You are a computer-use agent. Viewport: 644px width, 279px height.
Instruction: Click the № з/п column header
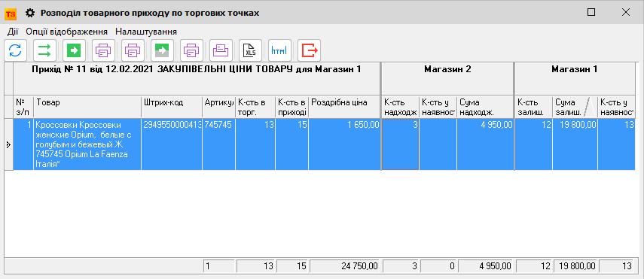click(23, 107)
